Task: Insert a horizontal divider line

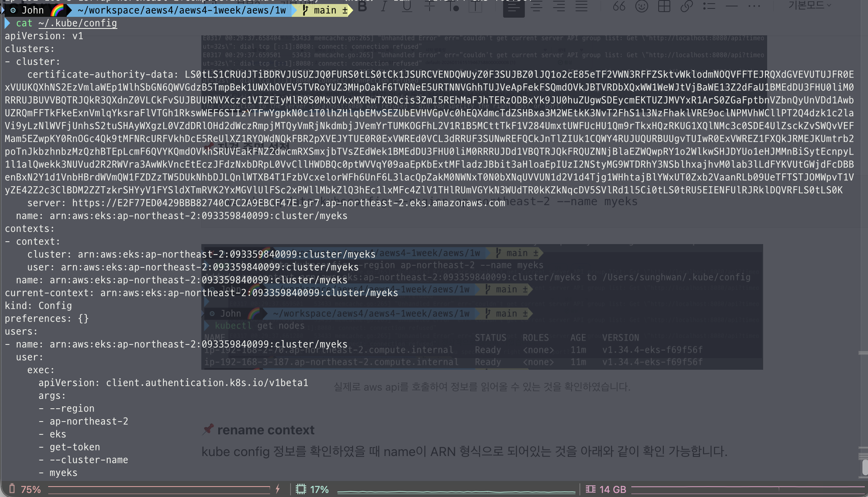Action: point(732,6)
